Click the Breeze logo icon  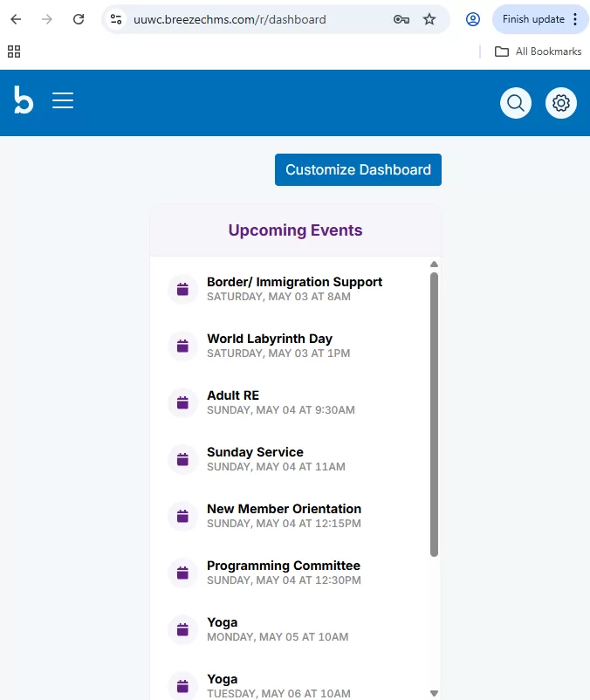24,100
